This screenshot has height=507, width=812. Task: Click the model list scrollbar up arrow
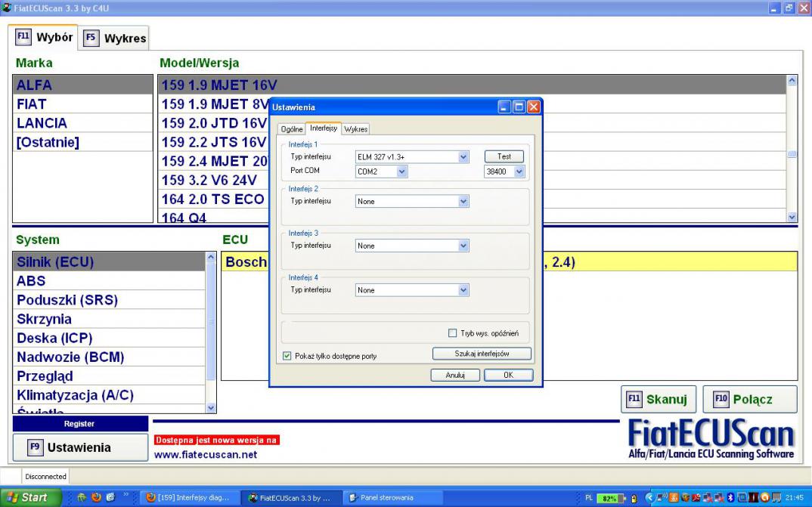pyautogui.click(x=792, y=80)
